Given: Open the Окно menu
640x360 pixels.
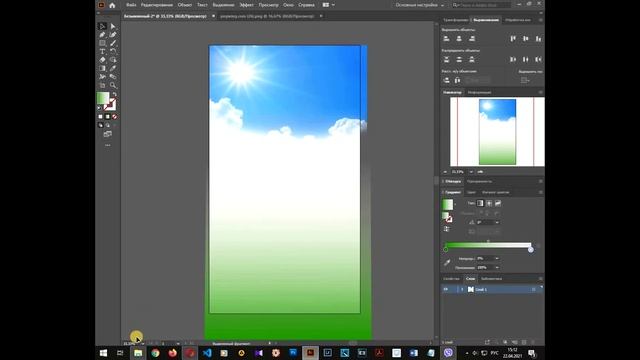Looking at the screenshot, I should pos(289,5).
